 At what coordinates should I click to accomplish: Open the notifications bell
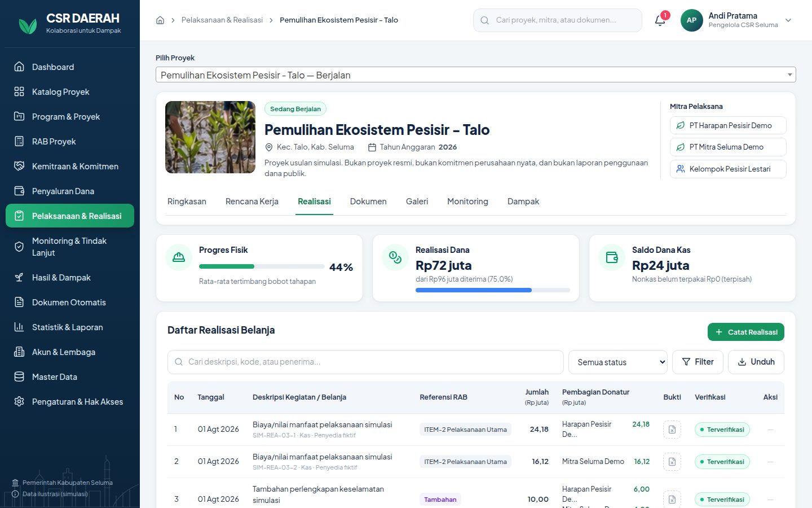click(x=660, y=20)
